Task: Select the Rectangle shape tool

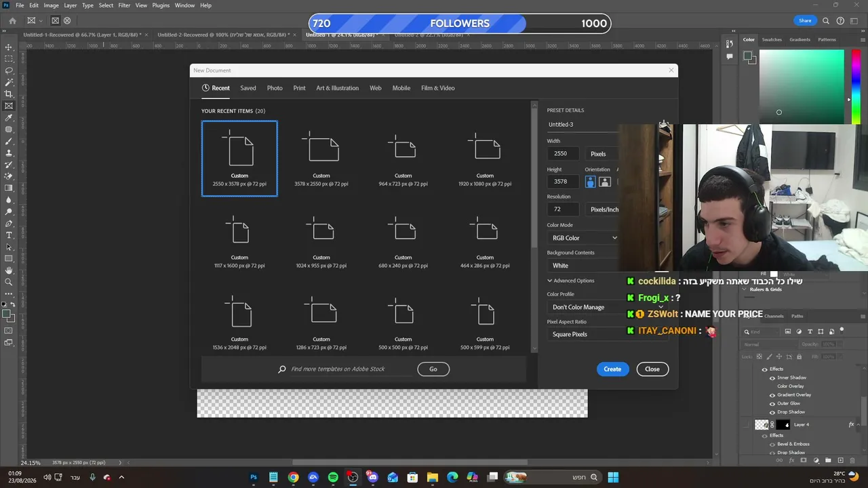Action: (9, 259)
